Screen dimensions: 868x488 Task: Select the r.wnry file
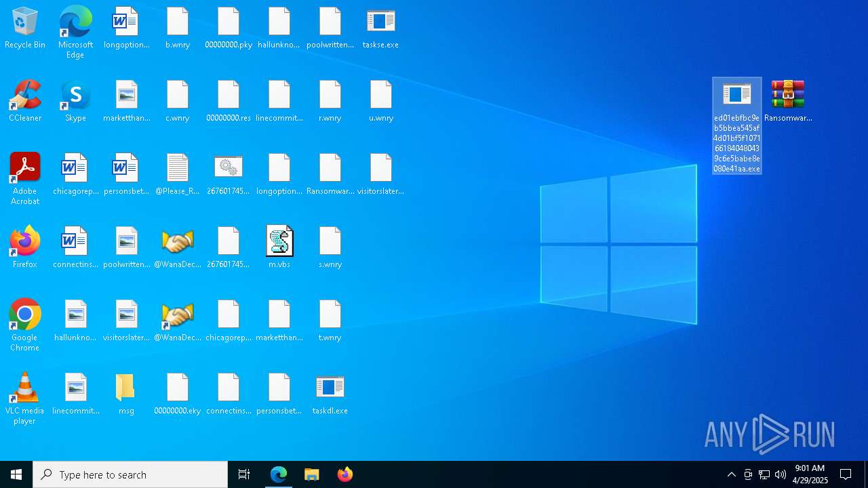pyautogui.click(x=330, y=102)
